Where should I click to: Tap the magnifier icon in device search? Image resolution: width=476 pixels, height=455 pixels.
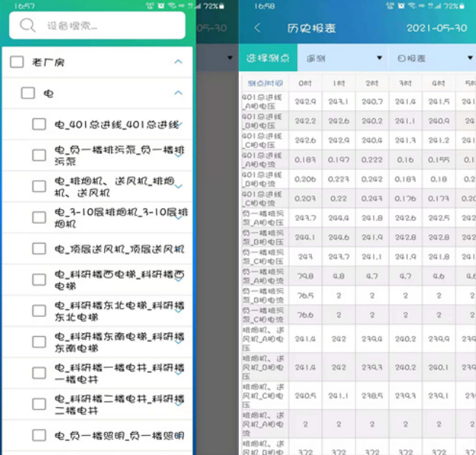point(28,26)
